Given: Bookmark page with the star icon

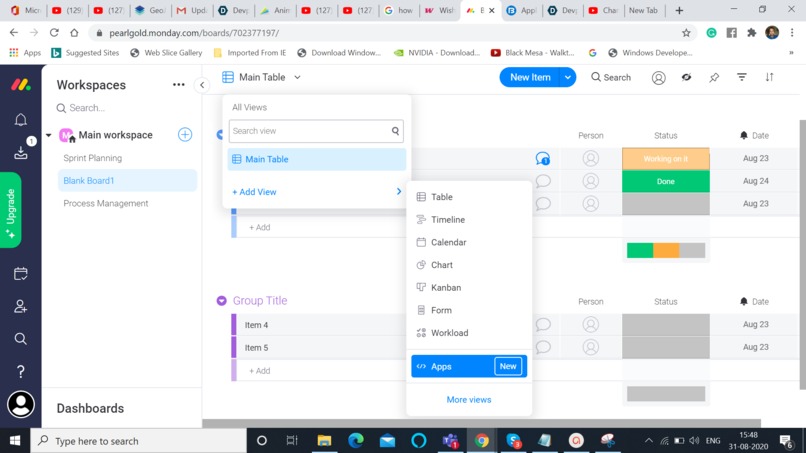Looking at the screenshot, I should pos(686,33).
